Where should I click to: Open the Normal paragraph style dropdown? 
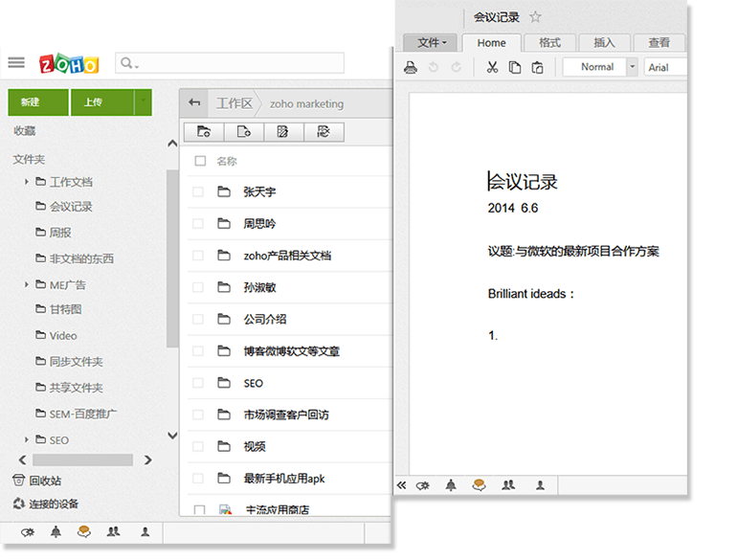[x=633, y=67]
